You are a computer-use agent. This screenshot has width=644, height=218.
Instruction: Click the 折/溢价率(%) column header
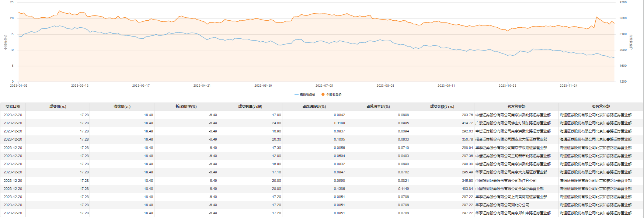[186, 107]
